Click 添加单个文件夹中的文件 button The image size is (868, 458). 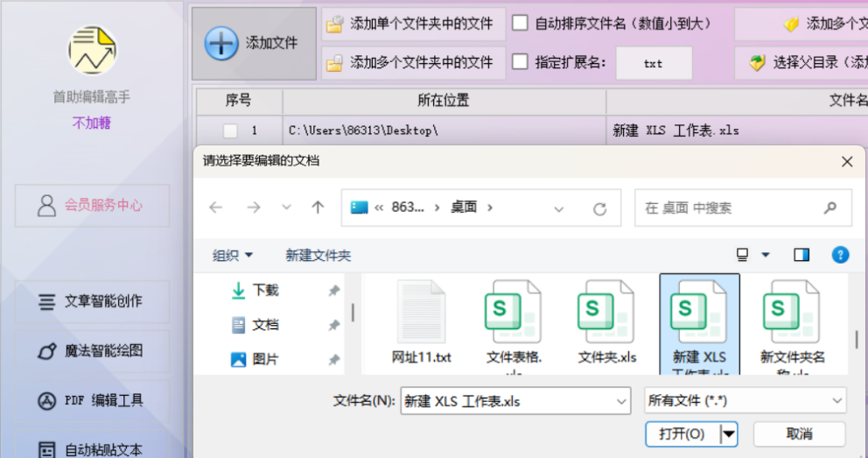pos(414,24)
